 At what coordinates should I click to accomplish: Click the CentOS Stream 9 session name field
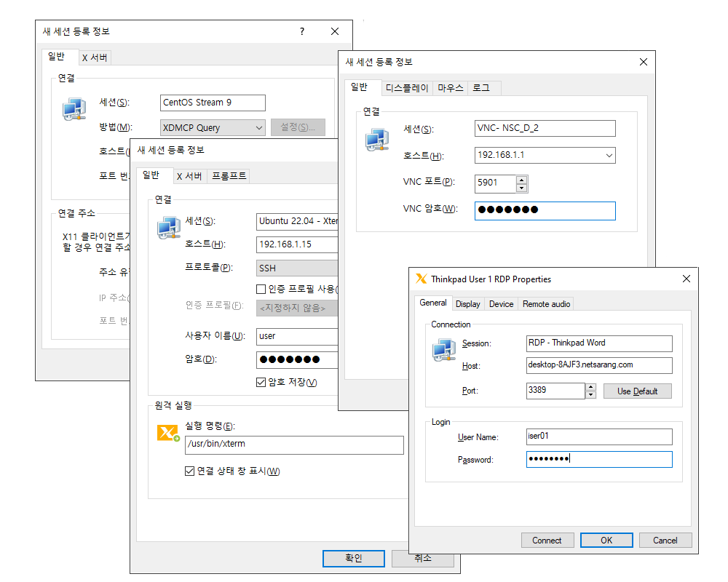tap(213, 103)
